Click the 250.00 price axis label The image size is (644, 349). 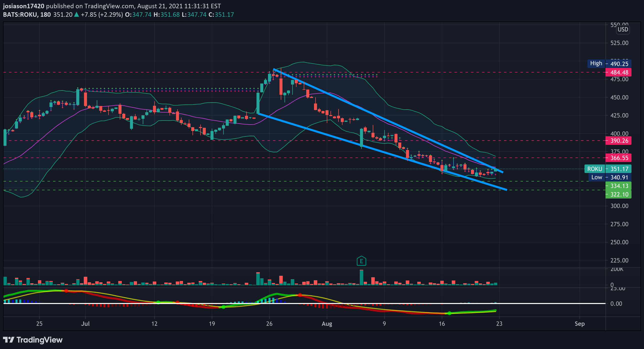[x=619, y=242]
